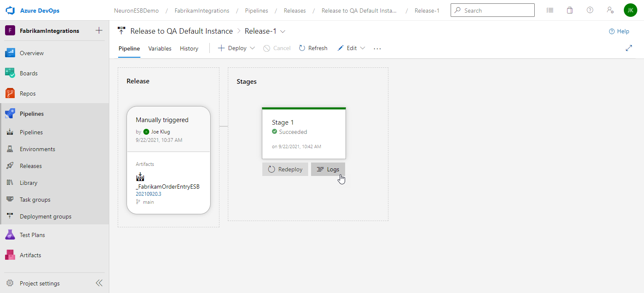Open the more actions ellipsis menu
The height and width of the screenshot is (293, 644).
[377, 48]
